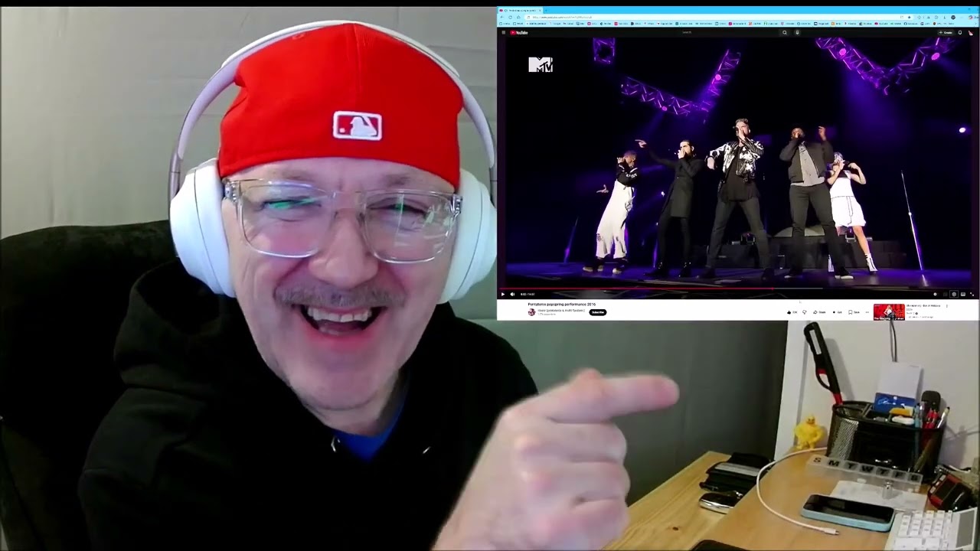This screenshot has height=551, width=980.
Task: Open YouTube notifications bell
Action: (x=960, y=32)
